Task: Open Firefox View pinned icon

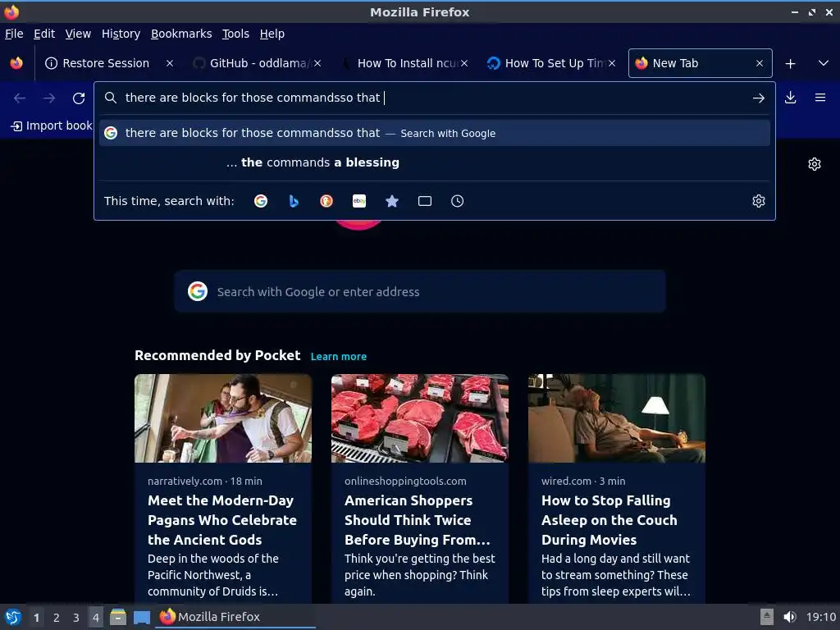Action: tap(16, 63)
